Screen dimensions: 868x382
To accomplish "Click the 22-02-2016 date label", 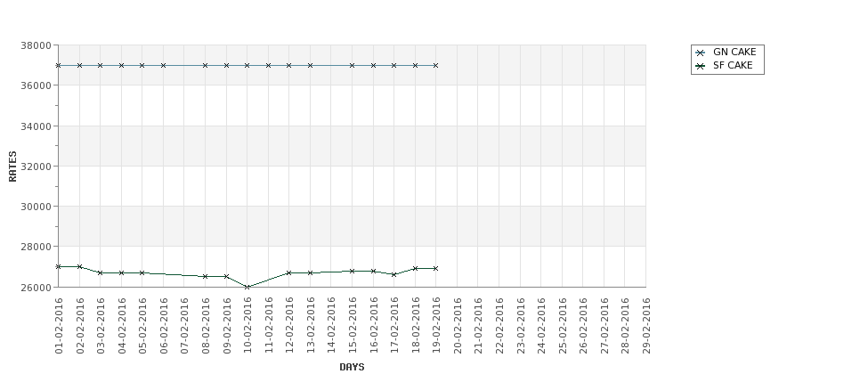I will [x=499, y=326].
